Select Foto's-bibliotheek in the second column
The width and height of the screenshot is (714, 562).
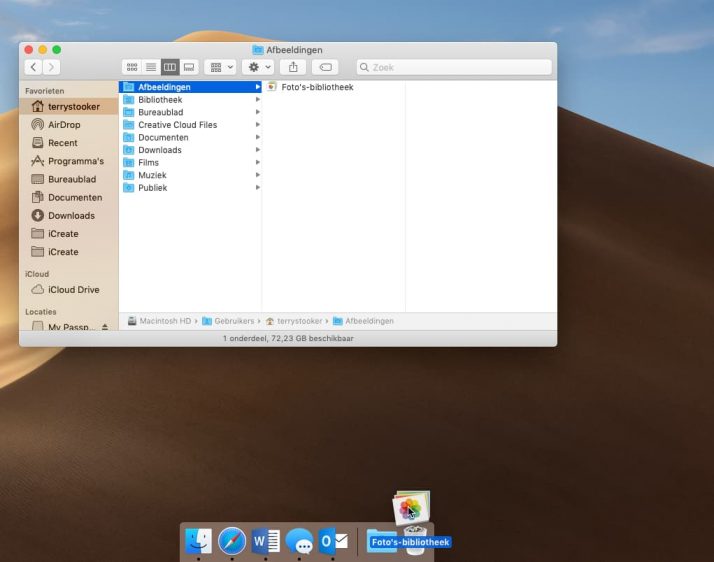317,87
